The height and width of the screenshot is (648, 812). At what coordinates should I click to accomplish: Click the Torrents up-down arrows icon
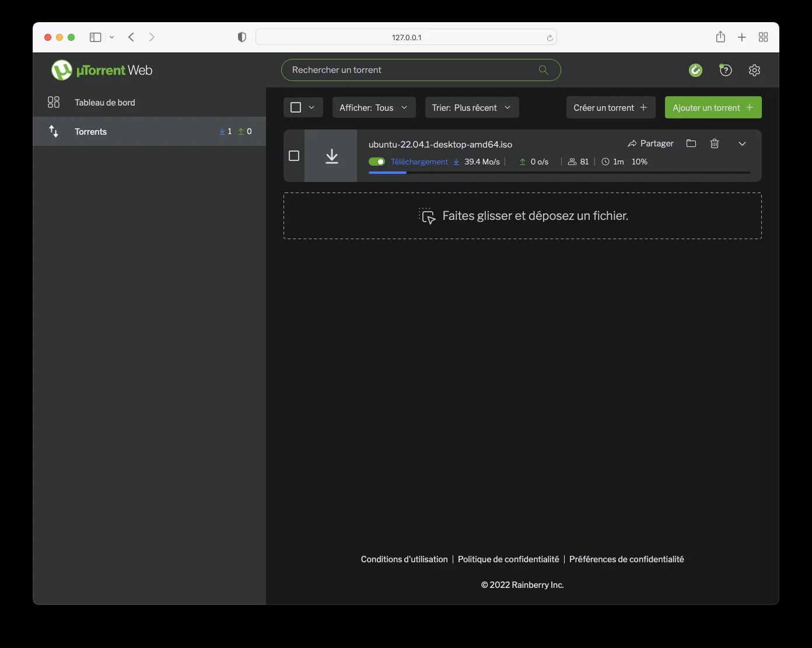pos(54,131)
